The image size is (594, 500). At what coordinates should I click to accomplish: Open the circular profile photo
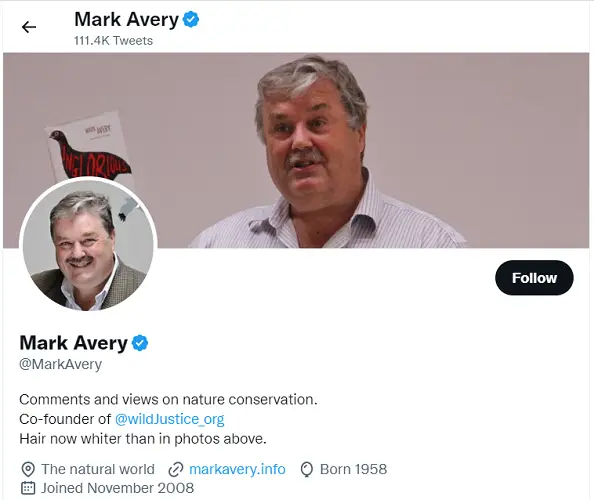[x=88, y=244]
